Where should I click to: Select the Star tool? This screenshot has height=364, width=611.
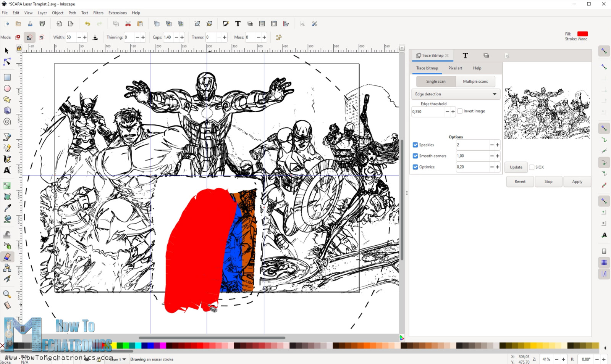[x=6, y=99]
